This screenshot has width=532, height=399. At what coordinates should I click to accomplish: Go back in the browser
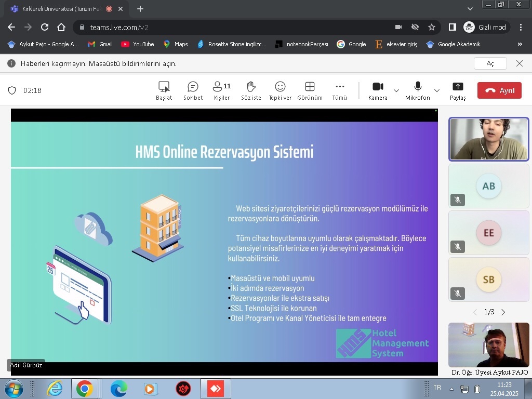pos(11,27)
